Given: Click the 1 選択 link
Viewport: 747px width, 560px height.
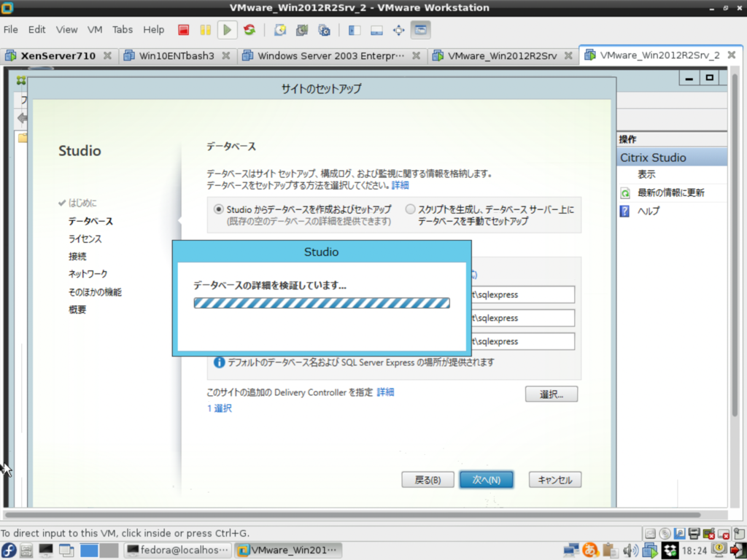Looking at the screenshot, I should [219, 408].
